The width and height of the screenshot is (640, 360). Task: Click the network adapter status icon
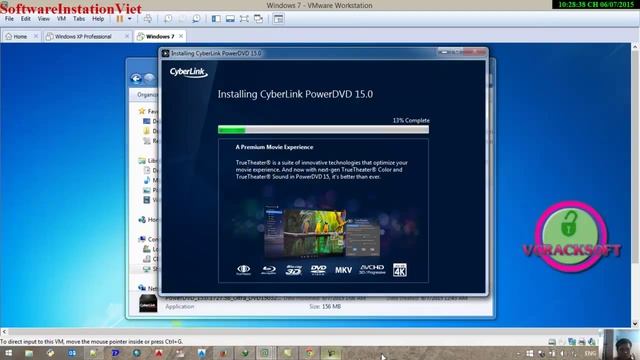coord(572,342)
